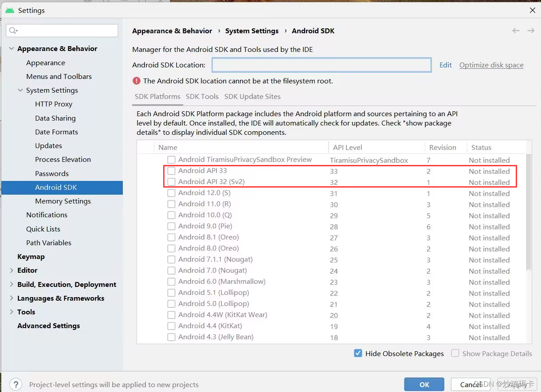Open help via question mark icon

16,384
